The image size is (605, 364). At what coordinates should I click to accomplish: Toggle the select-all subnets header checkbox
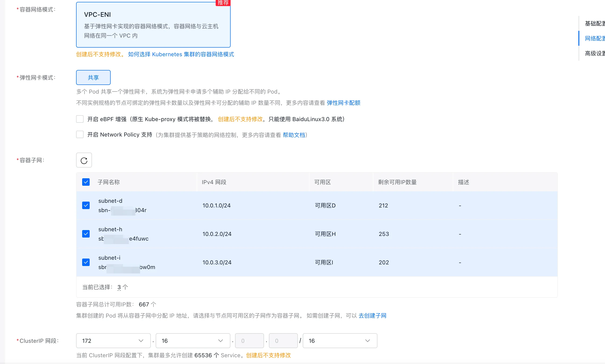[x=86, y=182]
